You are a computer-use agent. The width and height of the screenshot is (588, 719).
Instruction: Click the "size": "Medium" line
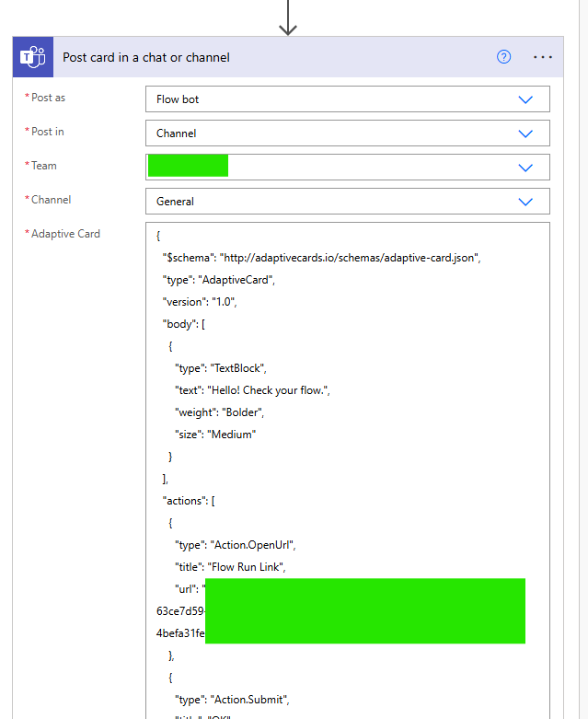click(215, 435)
